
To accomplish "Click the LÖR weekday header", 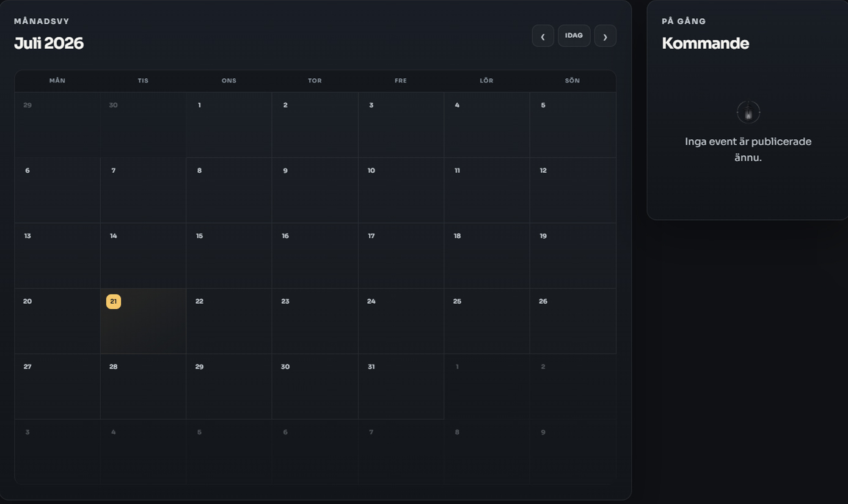I will pos(486,81).
